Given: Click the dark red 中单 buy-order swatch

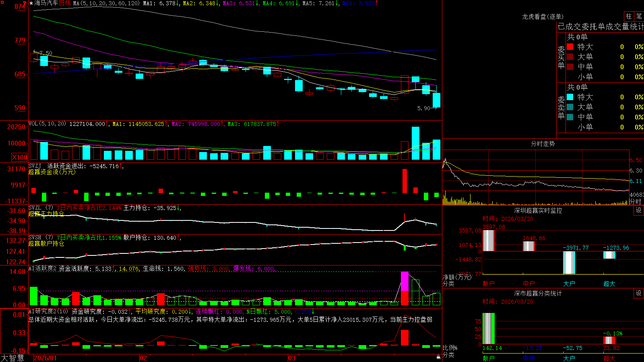Looking at the screenshot, I should [x=570, y=66].
